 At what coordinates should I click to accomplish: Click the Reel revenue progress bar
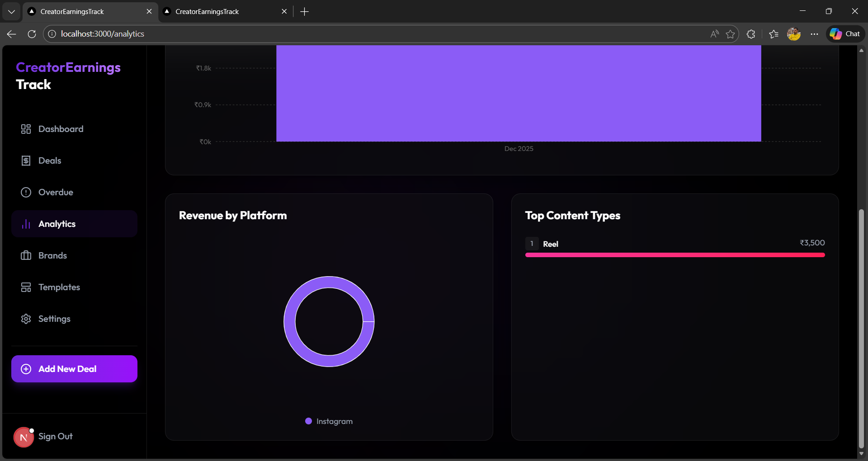[675, 255]
